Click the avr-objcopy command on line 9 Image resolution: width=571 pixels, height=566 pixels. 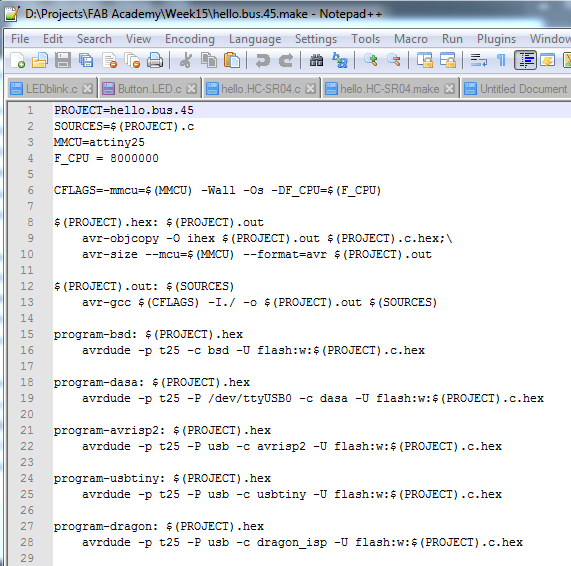[x=267, y=238]
